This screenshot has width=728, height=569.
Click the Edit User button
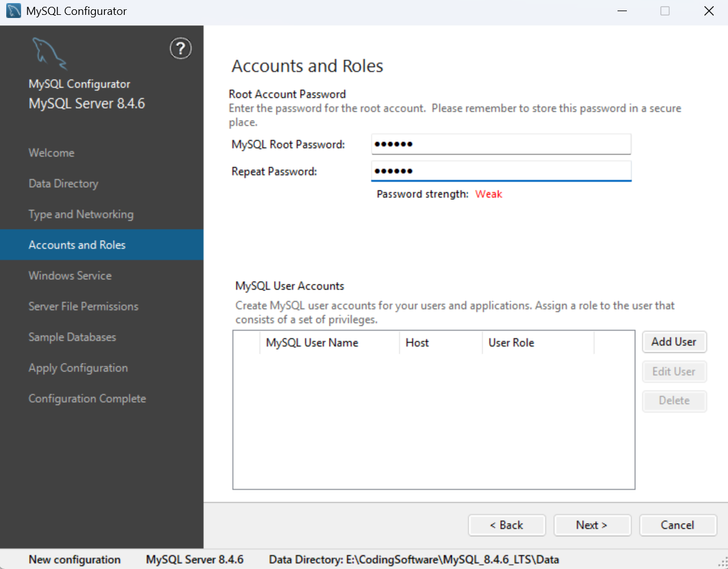pyautogui.click(x=674, y=371)
